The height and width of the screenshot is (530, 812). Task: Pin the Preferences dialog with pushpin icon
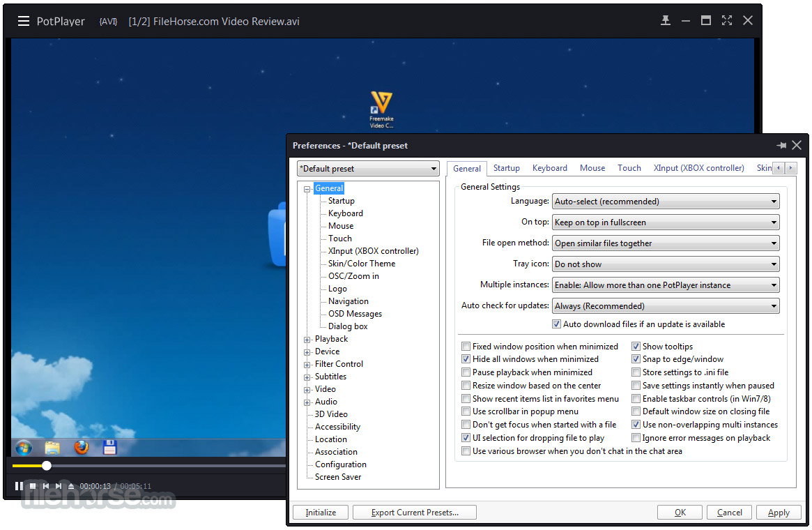click(x=781, y=146)
